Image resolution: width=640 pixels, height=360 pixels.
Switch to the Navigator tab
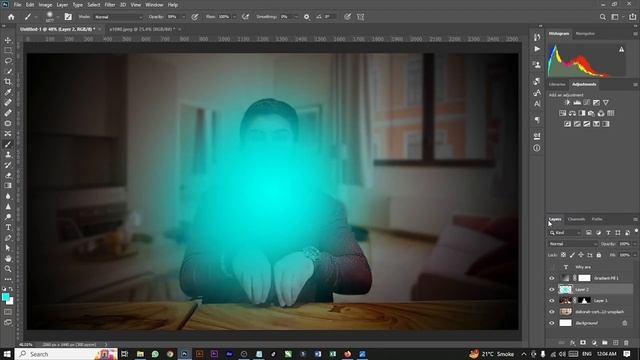pos(585,33)
